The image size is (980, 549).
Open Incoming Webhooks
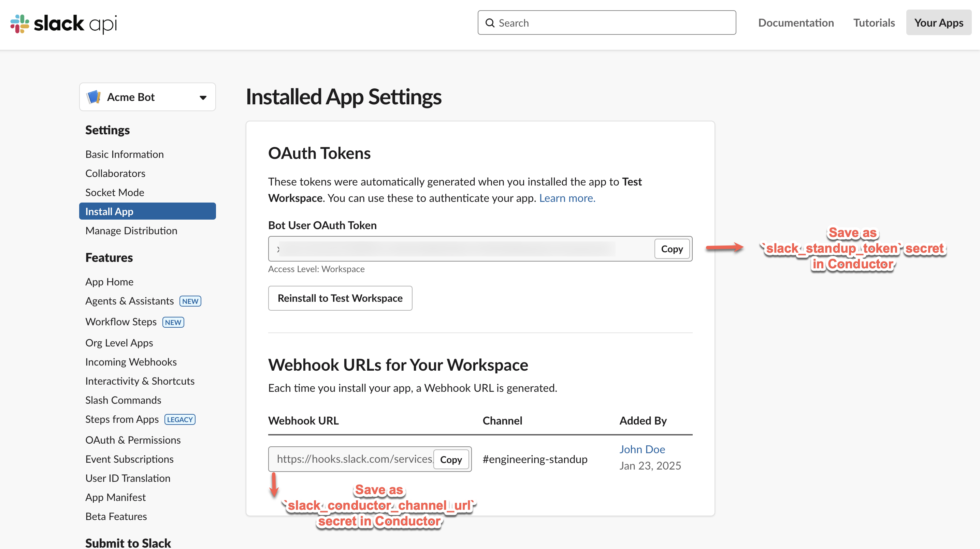point(131,362)
